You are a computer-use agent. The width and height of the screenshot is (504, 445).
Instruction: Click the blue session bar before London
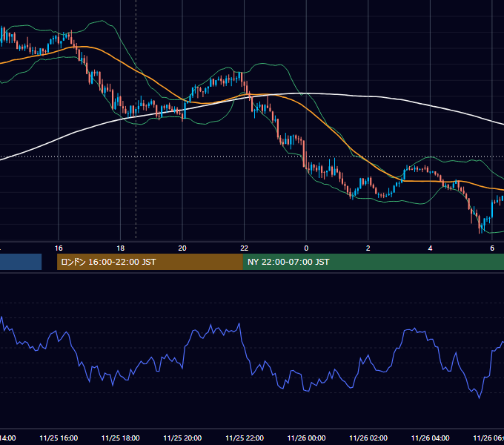click(21, 262)
